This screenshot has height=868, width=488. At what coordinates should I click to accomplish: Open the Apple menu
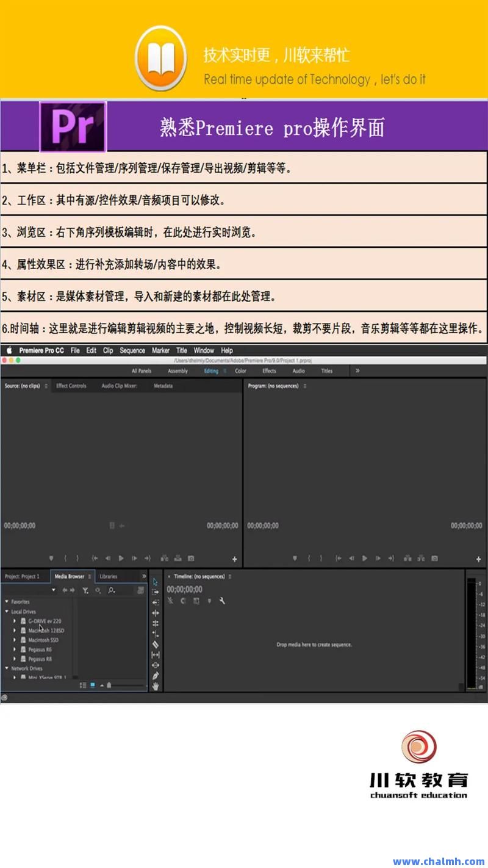9,350
